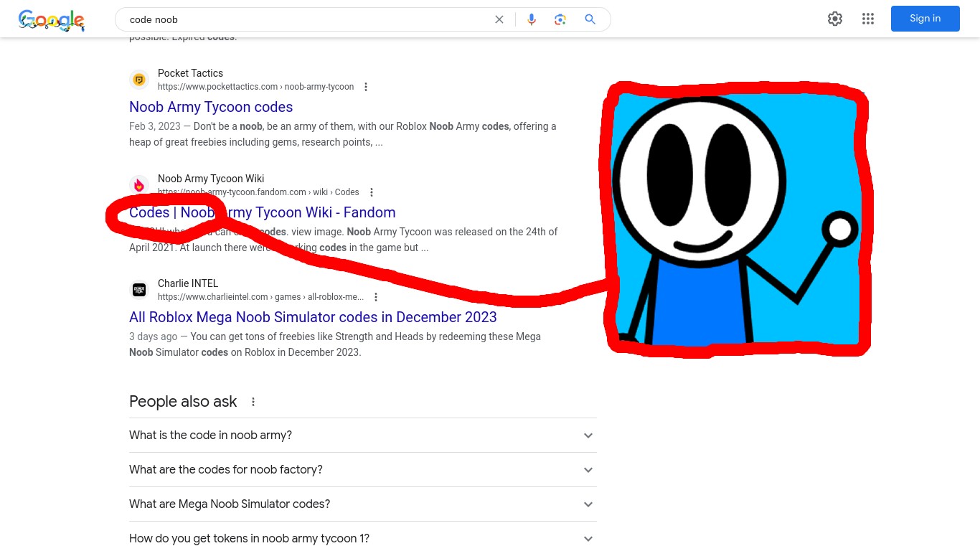The height and width of the screenshot is (551, 980).
Task: Open 'Noob Army Tycoon codes' link
Action: [x=211, y=107]
